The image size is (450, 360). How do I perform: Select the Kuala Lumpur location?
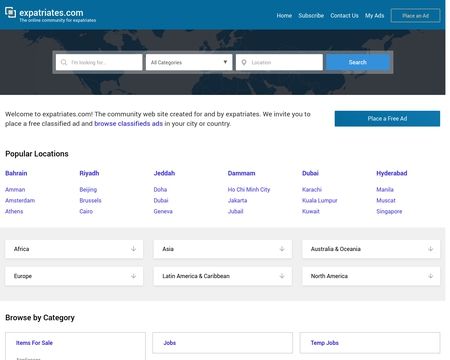coord(320,201)
